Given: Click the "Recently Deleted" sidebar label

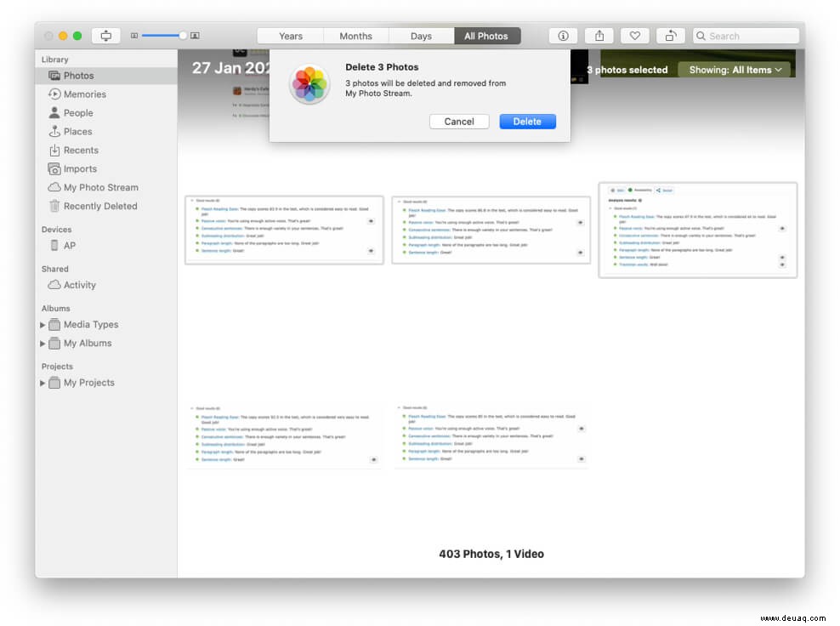Looking at the screenshot, I should [100, 207].
